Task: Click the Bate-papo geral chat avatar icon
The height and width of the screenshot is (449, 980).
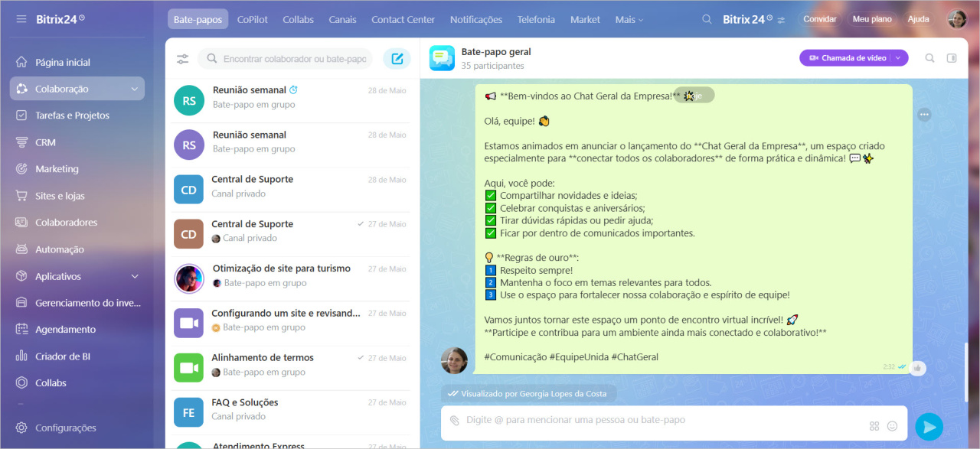Action: pos(442,58)
